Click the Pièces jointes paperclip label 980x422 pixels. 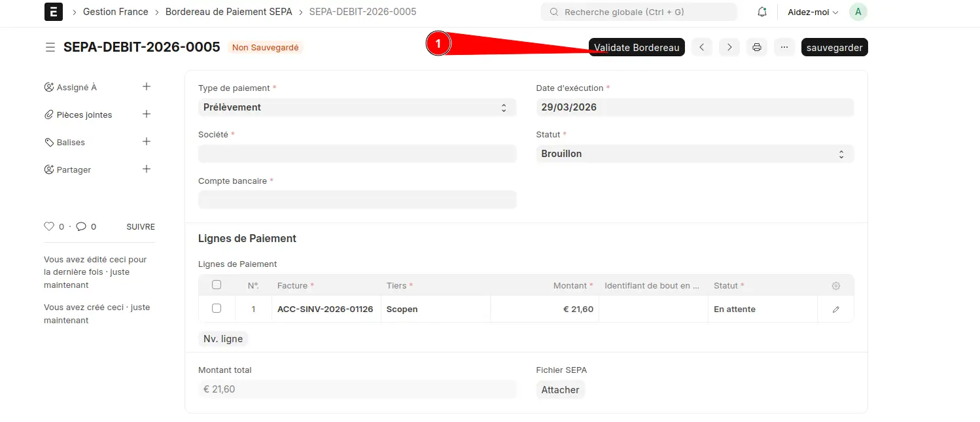pyautogui.click(x=78, y=114)
